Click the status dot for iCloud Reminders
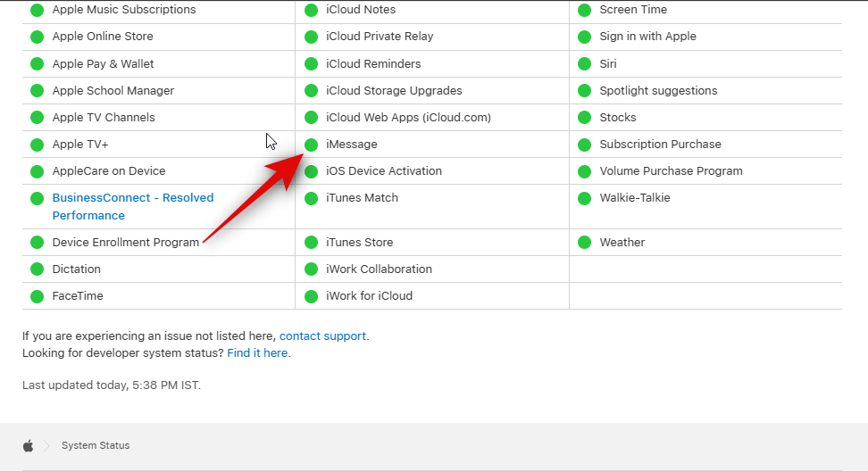 coord(311,64)
